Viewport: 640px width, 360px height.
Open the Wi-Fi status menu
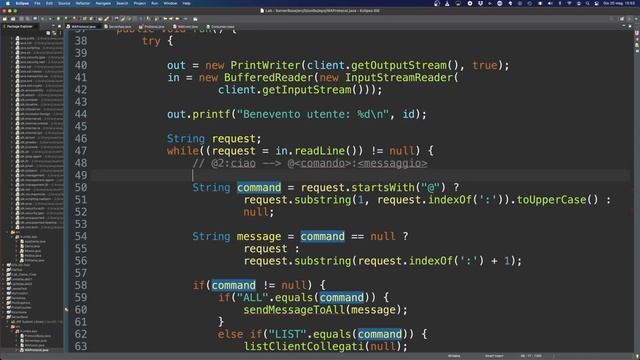pyautogui.click(x=569, y=3)
